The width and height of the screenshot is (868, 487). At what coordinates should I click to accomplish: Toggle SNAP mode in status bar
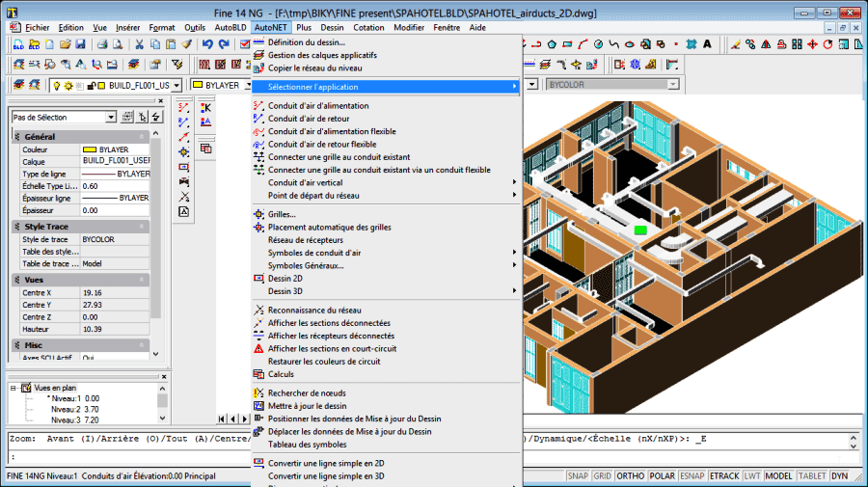pos(578,476)
